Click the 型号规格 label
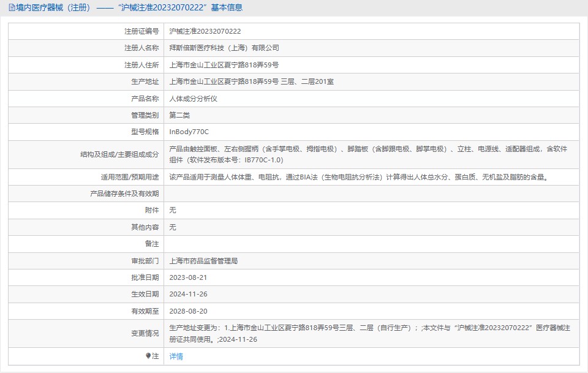 click(x=145, y=132)
